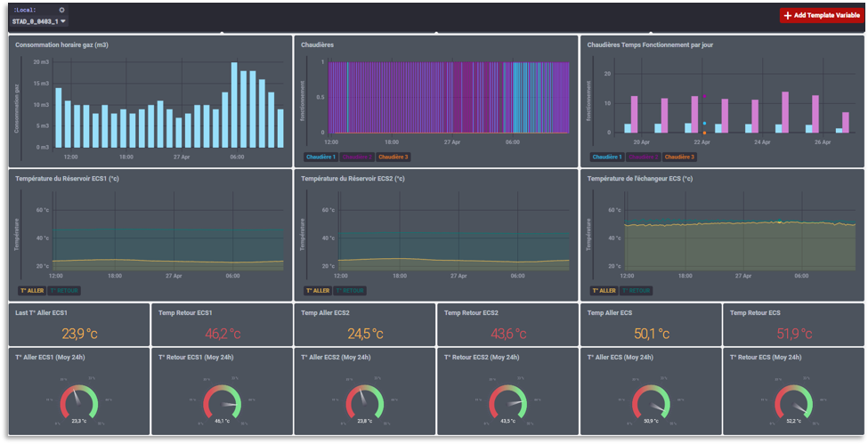Click the T° Retour ECS (Moy 24h) gauge

[x=794, y=401]
